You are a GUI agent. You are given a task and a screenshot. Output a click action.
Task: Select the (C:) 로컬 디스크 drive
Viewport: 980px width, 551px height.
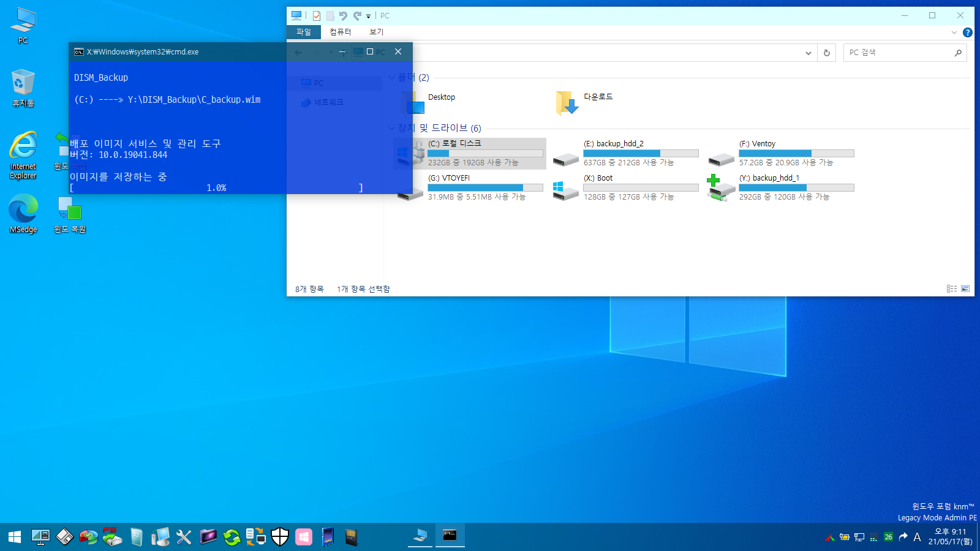[x=470, y=154]
